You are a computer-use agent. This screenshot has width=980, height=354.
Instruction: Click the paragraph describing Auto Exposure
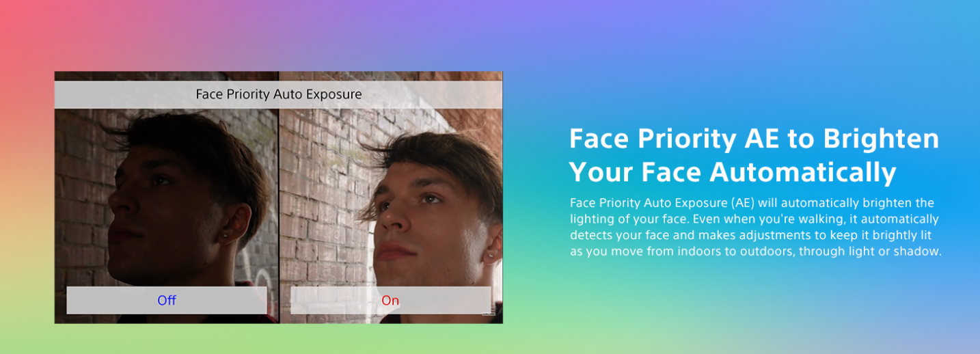click(756, 228)
